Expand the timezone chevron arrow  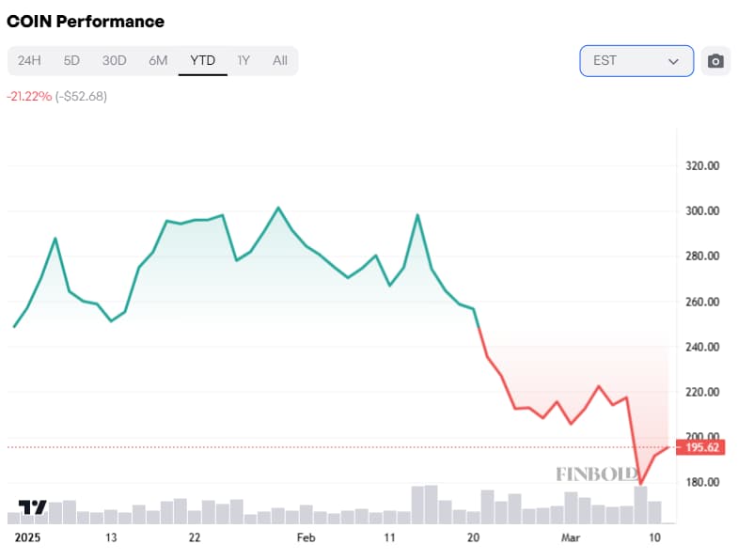673,61
